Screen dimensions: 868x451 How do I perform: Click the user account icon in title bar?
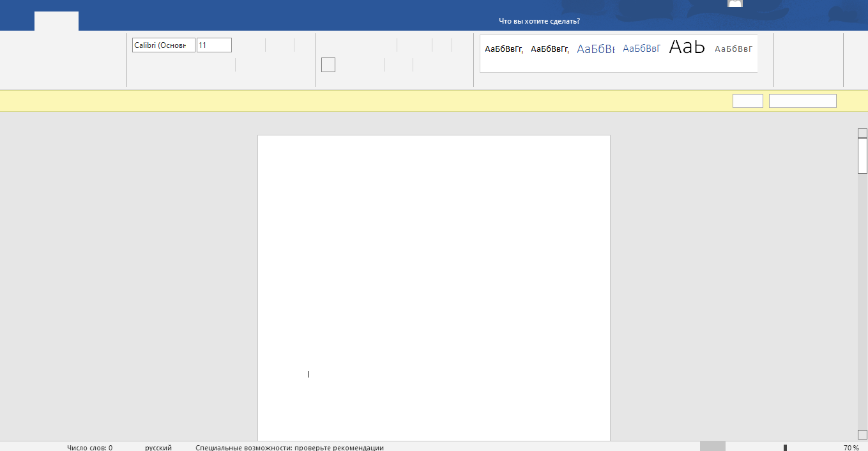[735, 4]
